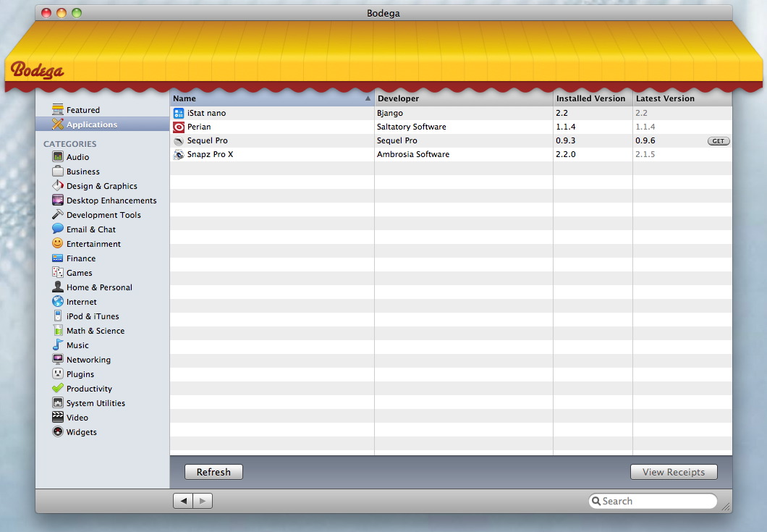Click the iStat nano app icon
The width and height of the screenshot is (767, 532).
(179, 113)
